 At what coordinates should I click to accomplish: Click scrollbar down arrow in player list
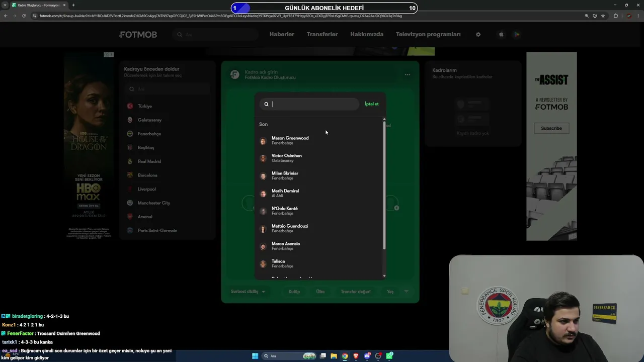pyautogui.click(x=384, y=276)
